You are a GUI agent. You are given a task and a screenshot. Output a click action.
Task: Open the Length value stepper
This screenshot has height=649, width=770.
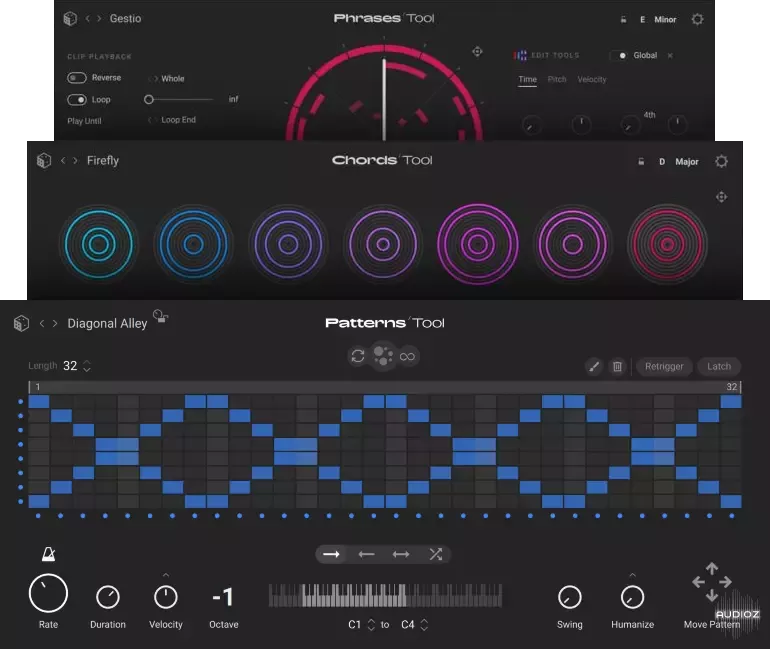point(87,367)
